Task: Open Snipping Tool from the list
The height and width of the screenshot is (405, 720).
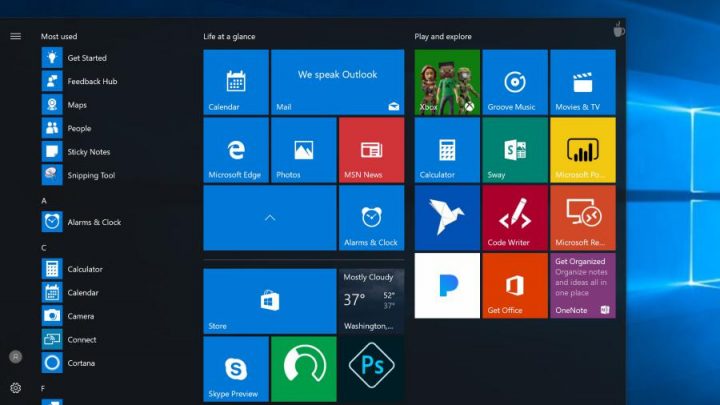Action: tap(79, 175)
